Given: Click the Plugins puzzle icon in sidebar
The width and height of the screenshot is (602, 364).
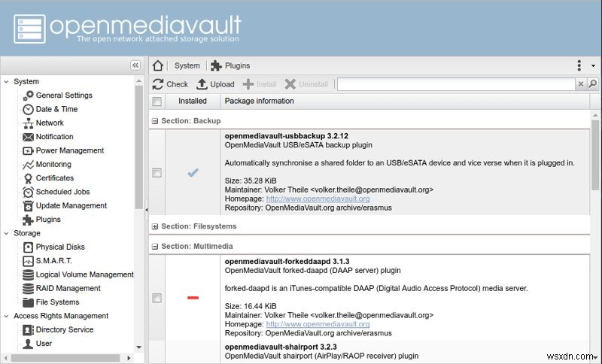Looking at the screenshot, I should (x=28, y=220).
